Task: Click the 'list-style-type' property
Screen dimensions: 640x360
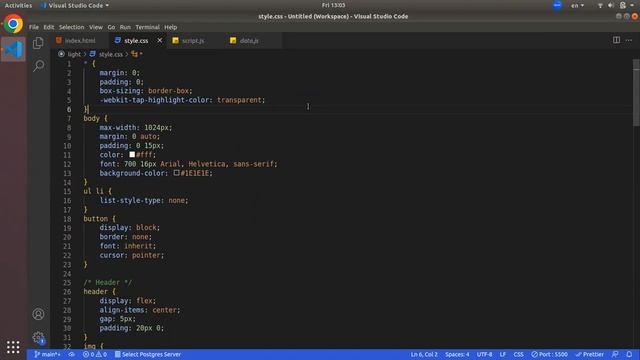Action: click(x=130, y=200)
